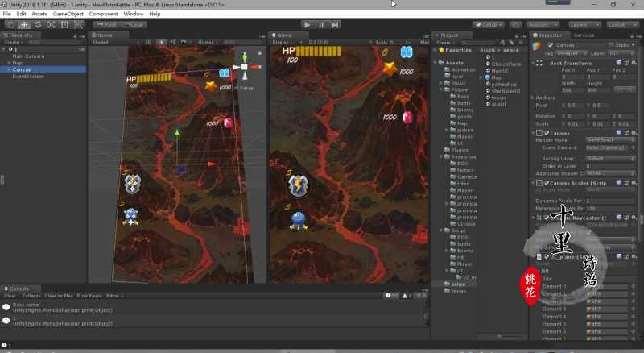
Task: Select the Rotate tool in toolbar
Action: [38, 25]
